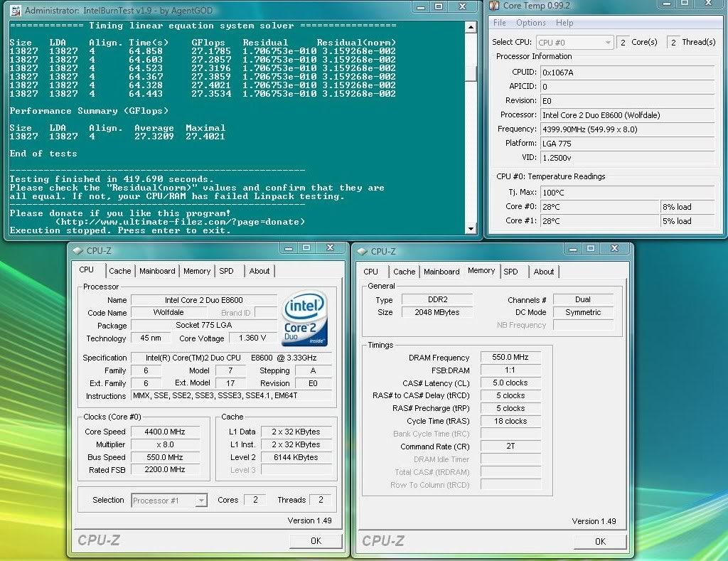This screenshot has height=561, width=728.
Task: Click the Instructions MMX, SSE list field
Action: pos(231,395)
